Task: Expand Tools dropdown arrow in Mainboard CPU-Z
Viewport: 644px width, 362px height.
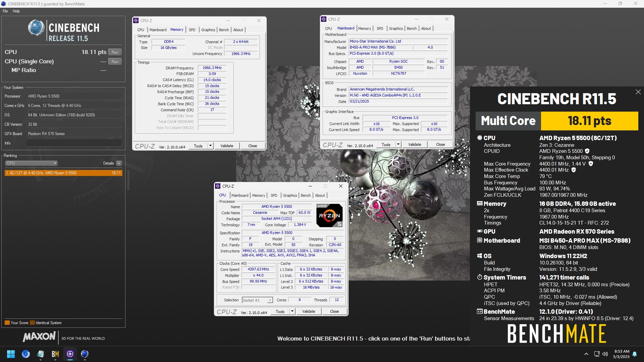Action: [398, 144]
